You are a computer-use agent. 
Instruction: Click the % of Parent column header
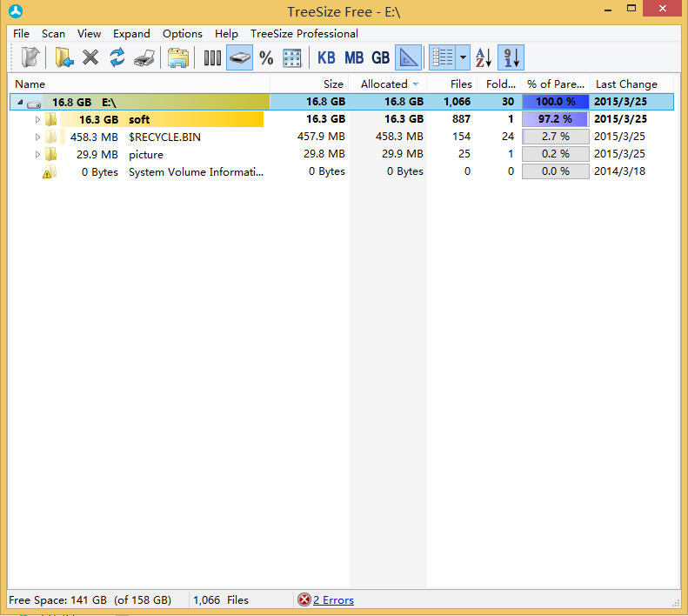(556, 84)
